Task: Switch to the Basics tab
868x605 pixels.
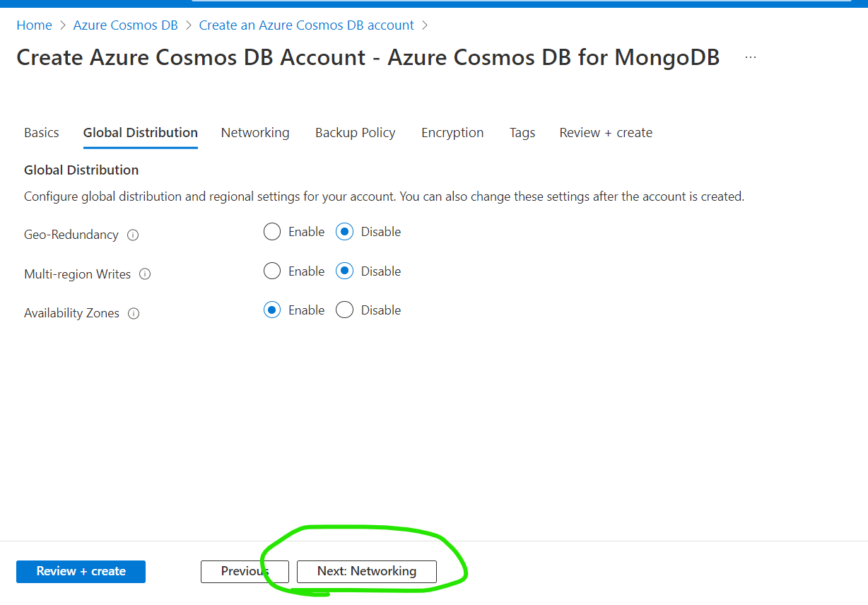Action: pos(42,133)
